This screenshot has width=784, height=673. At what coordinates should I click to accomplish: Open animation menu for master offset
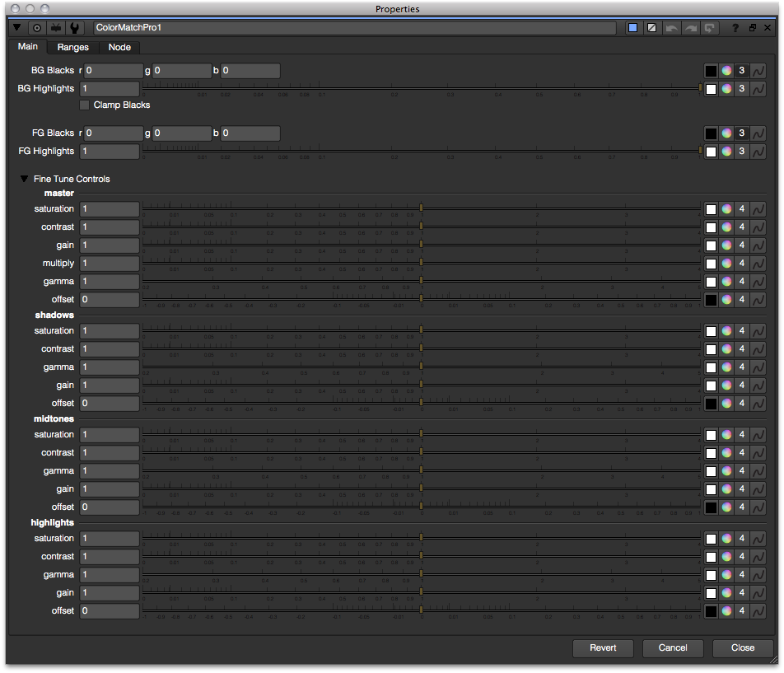click(x=758, y=300)
